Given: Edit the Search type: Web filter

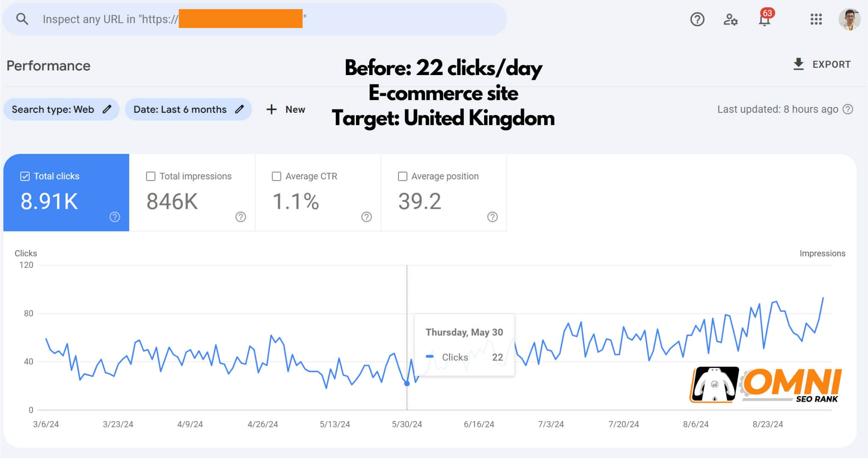Looking at the screenshot, I should pyautogui.click(x=61, y=109).
